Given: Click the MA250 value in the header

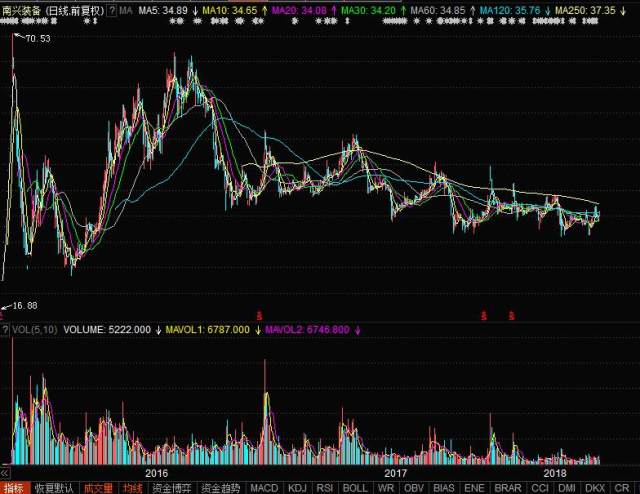Looking at the screenshot, I should point(585,9).
